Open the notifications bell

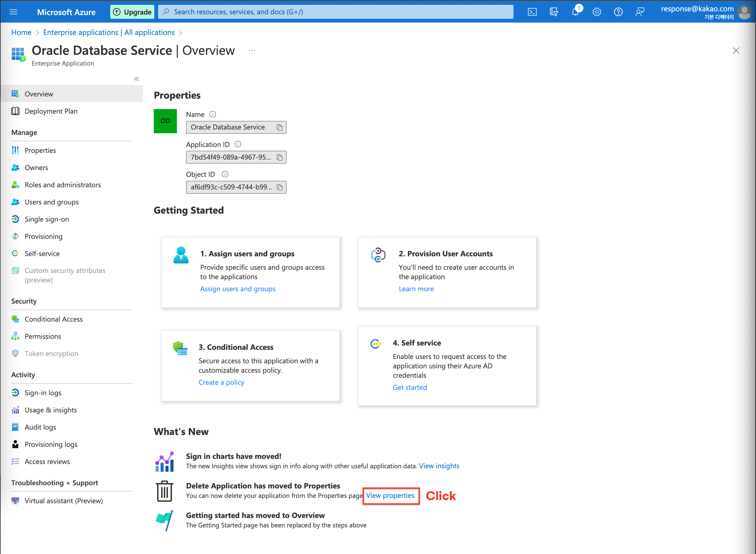click(x=575, y=12)
